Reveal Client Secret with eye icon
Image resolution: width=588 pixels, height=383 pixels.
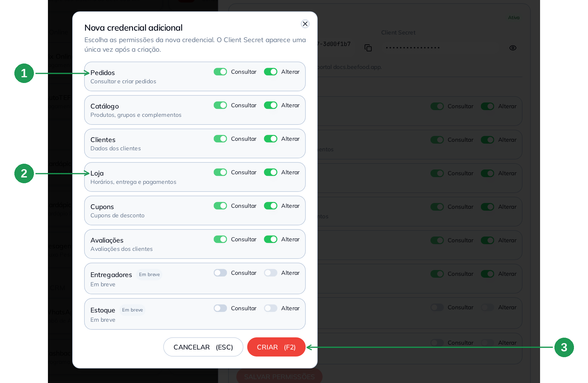[513, 48]
